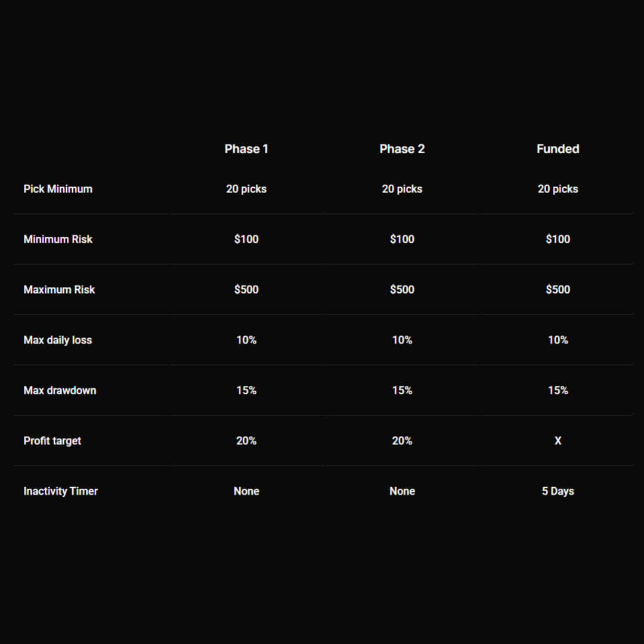Click Funded max daily loss 10% value
644x644 pixels.
(558, 340)
